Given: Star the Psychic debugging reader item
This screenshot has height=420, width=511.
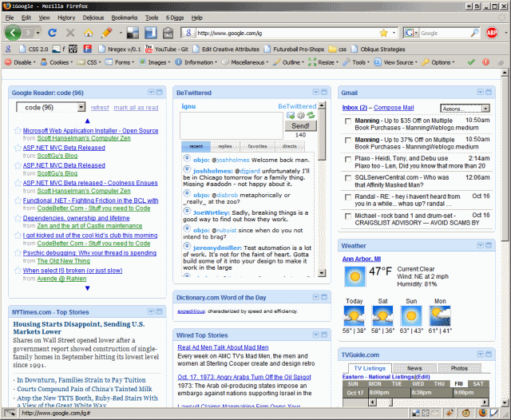Looking at the screenshot, I should coord(18,253).
